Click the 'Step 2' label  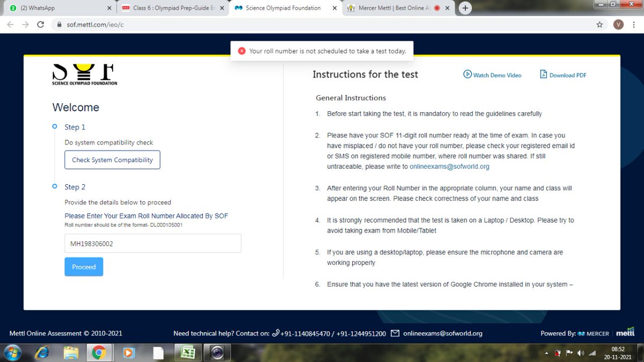[x=75, y=187]
